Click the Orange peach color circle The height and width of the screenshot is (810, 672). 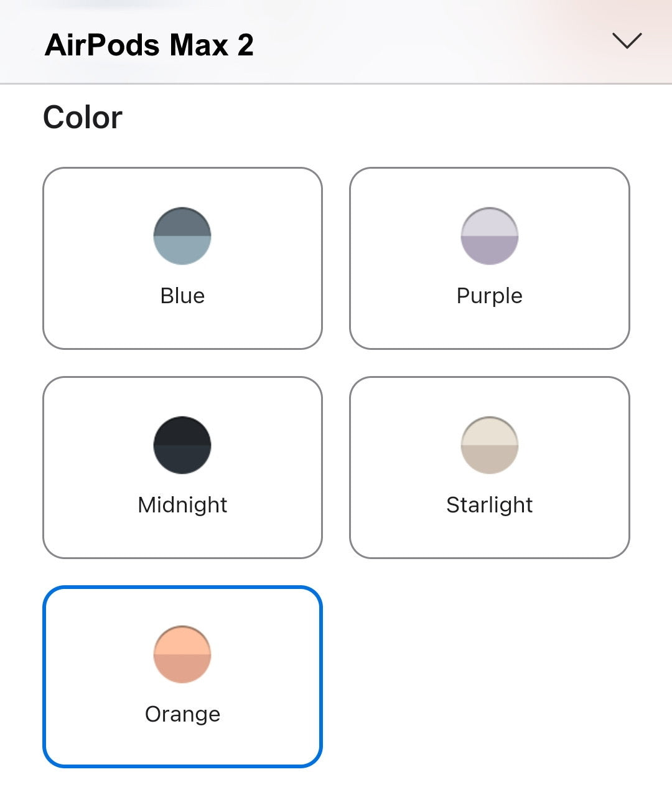click(x=182, y=654)
